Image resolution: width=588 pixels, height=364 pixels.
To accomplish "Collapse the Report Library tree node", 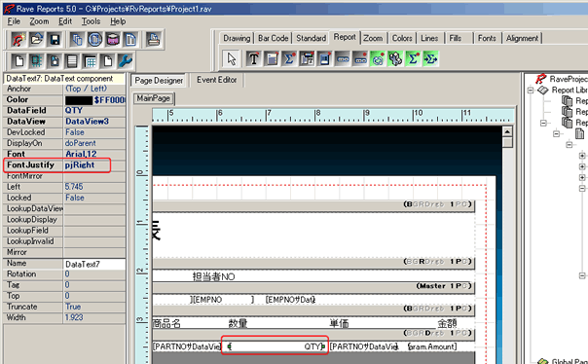I will point(531,90).
